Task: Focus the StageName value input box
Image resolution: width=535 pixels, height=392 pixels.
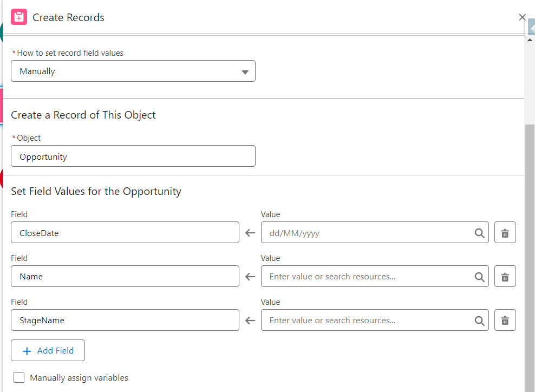Action: 366,321
